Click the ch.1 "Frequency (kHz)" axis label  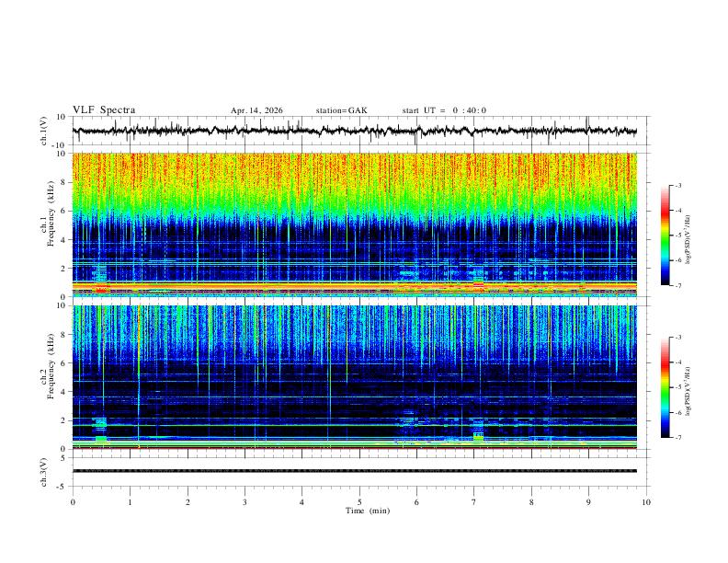[51, 214]
